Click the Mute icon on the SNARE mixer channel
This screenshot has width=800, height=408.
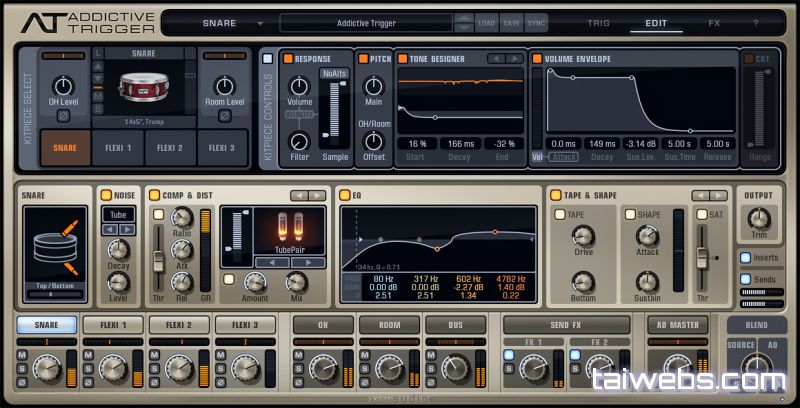tap(22, 355)
